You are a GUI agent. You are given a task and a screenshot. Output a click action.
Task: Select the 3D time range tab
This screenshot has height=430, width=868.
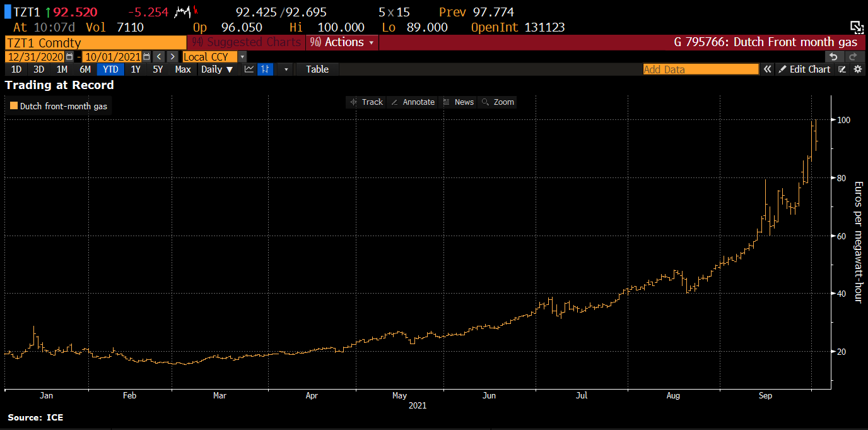39,69
